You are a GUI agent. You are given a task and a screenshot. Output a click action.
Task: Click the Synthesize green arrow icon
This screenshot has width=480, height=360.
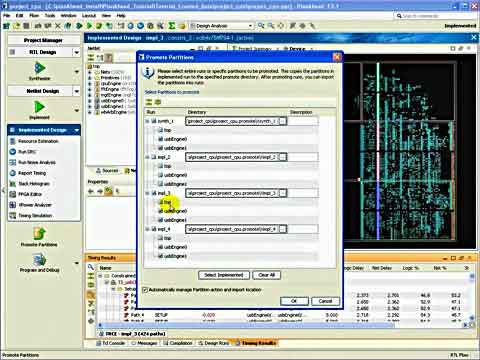[x=39, y=68]
